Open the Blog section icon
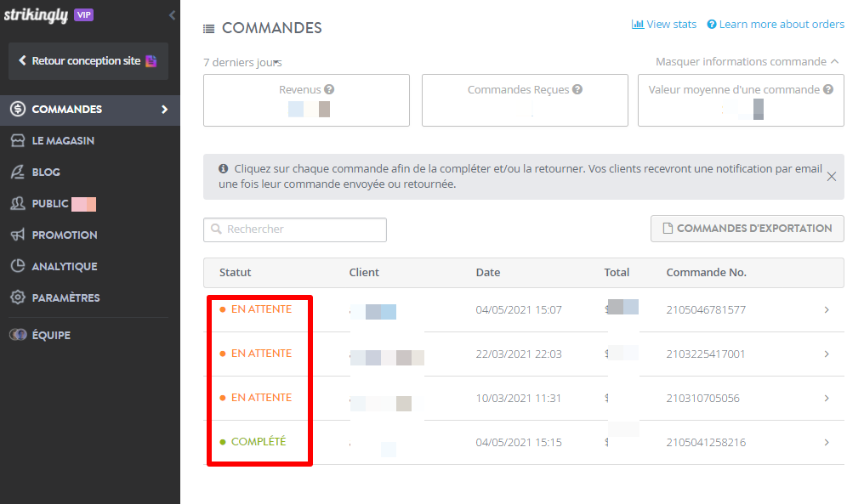 (x=19, y=172)
